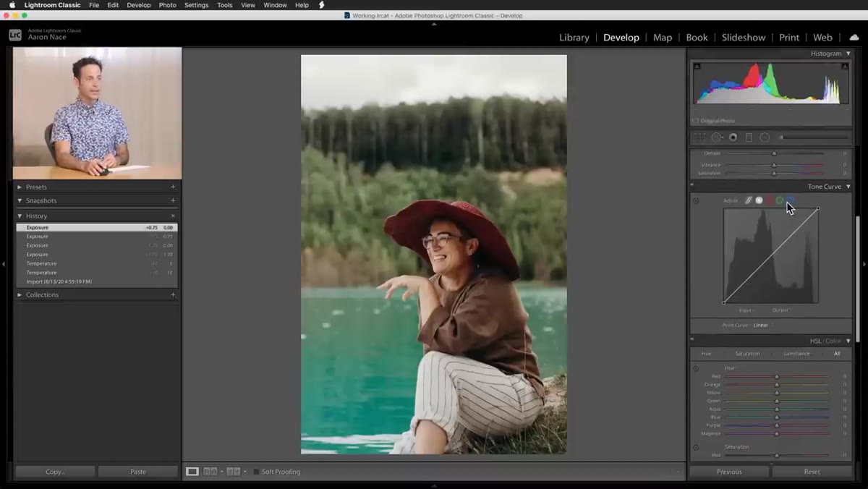The height and width of the screenshot is (489, 868).
Task: Activate Tone Curve targeted adjustment tool
Action: pyautogui.click(x=696, y=200)
